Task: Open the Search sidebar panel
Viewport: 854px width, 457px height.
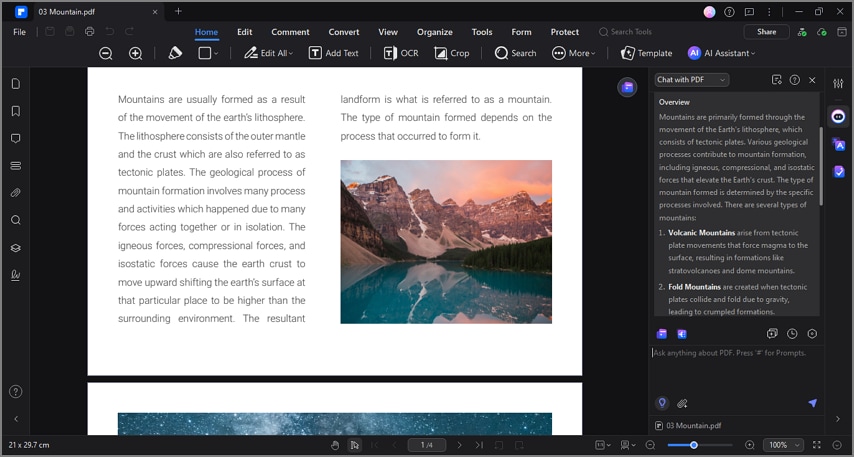Action: click(x=16, y=220)
